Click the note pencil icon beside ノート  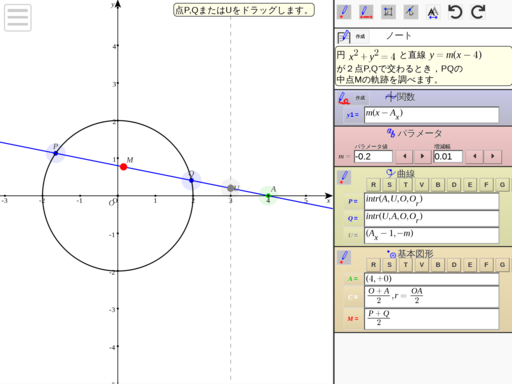[x=344, y=37]
